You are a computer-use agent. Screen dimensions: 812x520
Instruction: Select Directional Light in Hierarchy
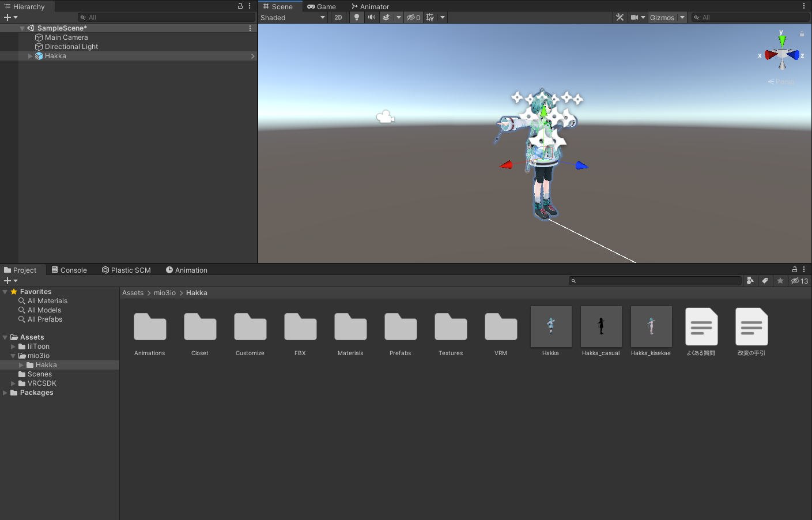coord(71,47)
